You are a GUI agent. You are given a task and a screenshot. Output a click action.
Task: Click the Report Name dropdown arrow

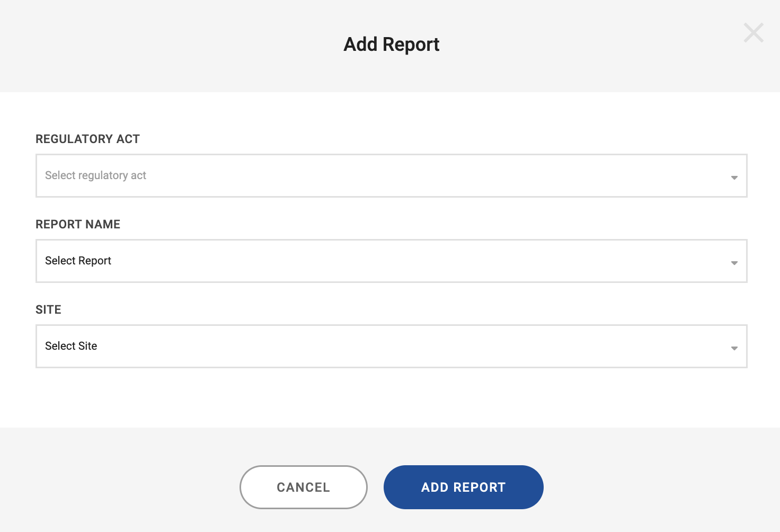click(734, 263)
